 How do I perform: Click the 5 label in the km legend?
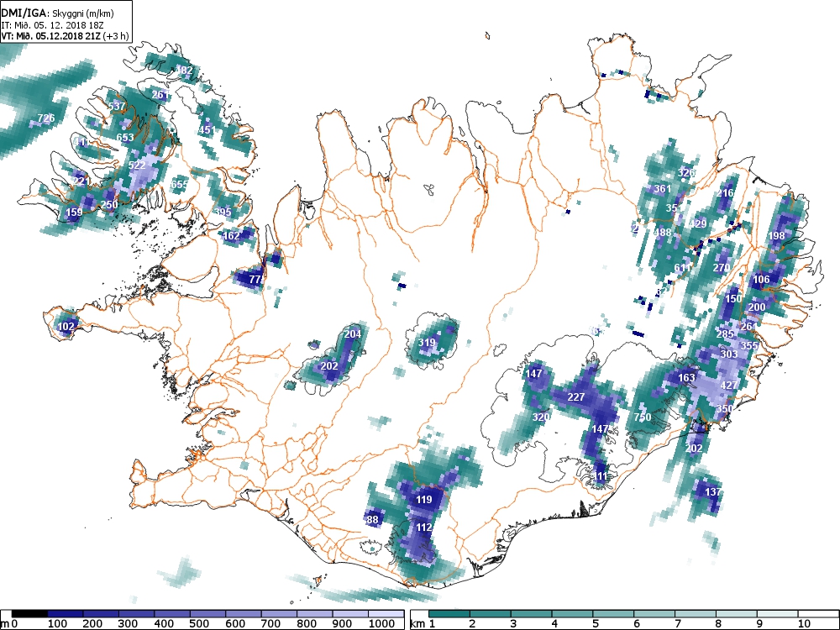596,623
